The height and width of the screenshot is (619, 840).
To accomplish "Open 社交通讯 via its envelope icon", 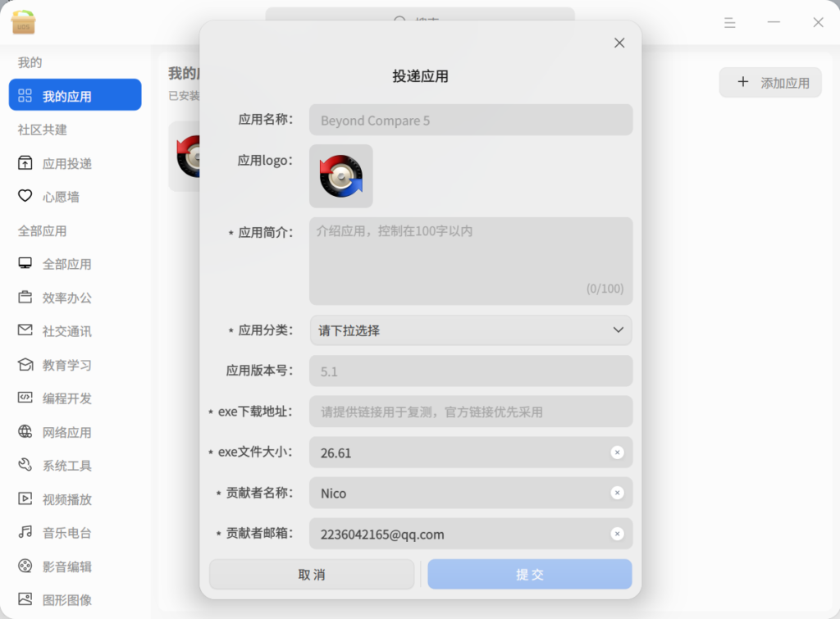I will [x=25, y=331].
